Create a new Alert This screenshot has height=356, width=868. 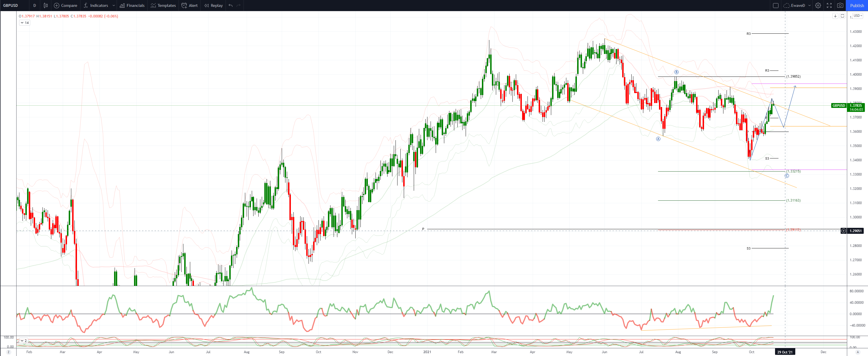189,5
